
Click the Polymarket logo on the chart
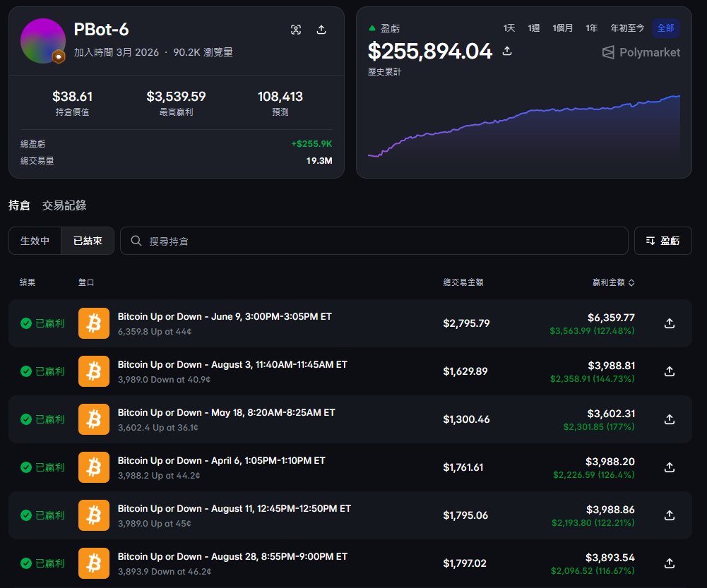pos(641,52)
